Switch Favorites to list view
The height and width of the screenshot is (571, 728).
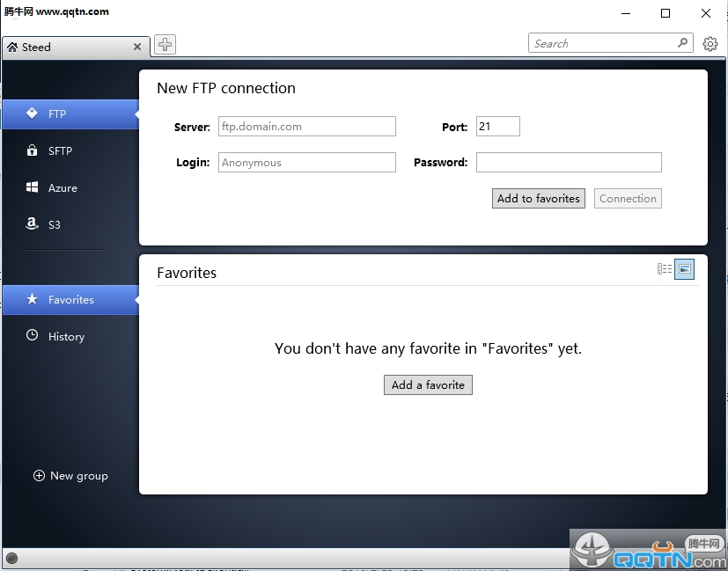665,269
